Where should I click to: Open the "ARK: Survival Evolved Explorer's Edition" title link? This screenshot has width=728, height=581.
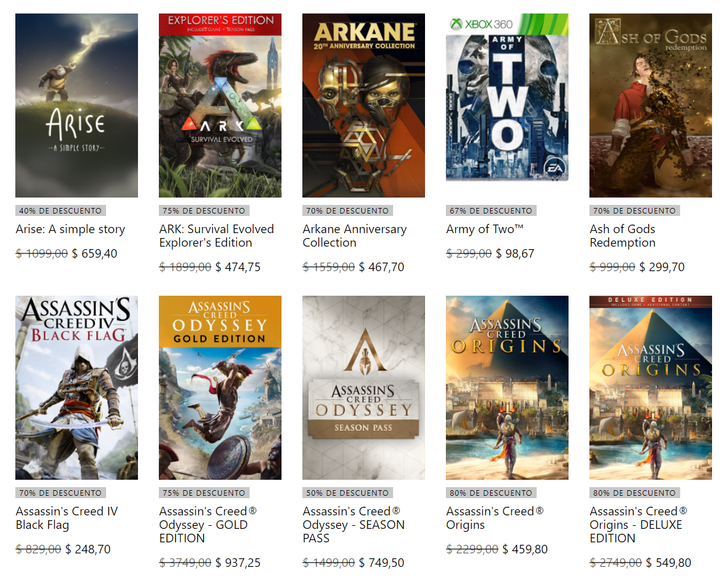(216, 236)
